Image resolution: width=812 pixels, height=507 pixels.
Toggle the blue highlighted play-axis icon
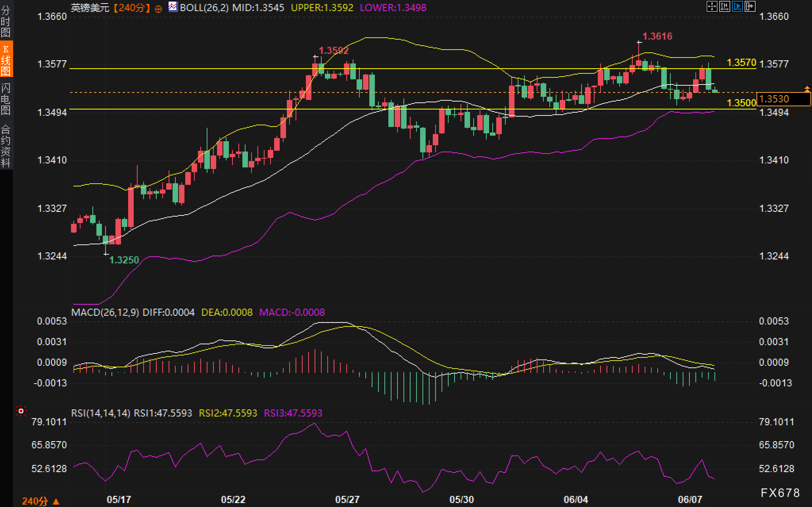pos(737,6)
